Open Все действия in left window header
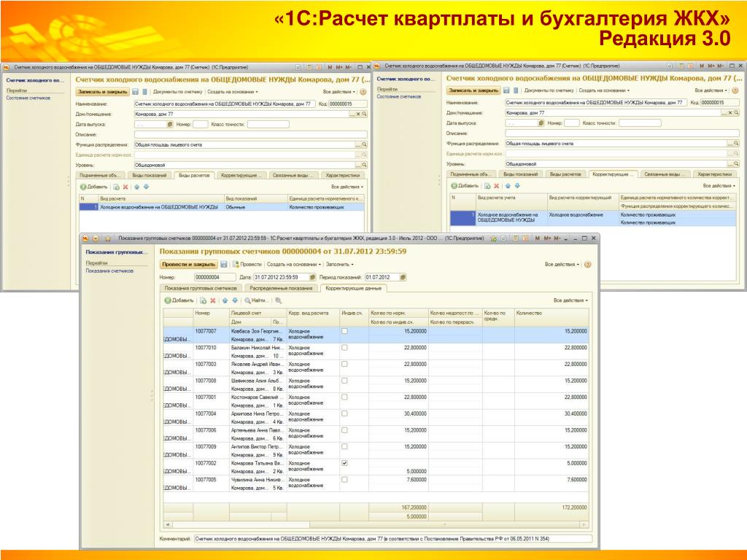The width and height of the screenshot is (747, 560). pyautogui.click(x=339, y=91)
